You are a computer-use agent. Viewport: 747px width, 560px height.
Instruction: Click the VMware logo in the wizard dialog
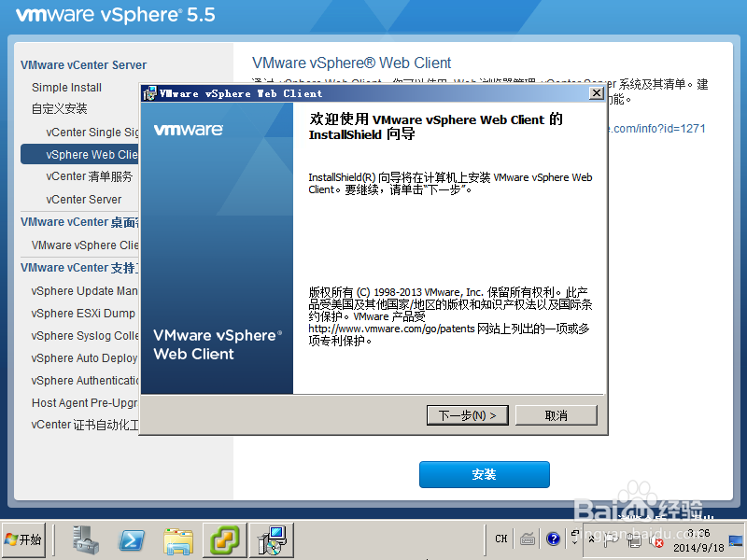coord(189,131)
